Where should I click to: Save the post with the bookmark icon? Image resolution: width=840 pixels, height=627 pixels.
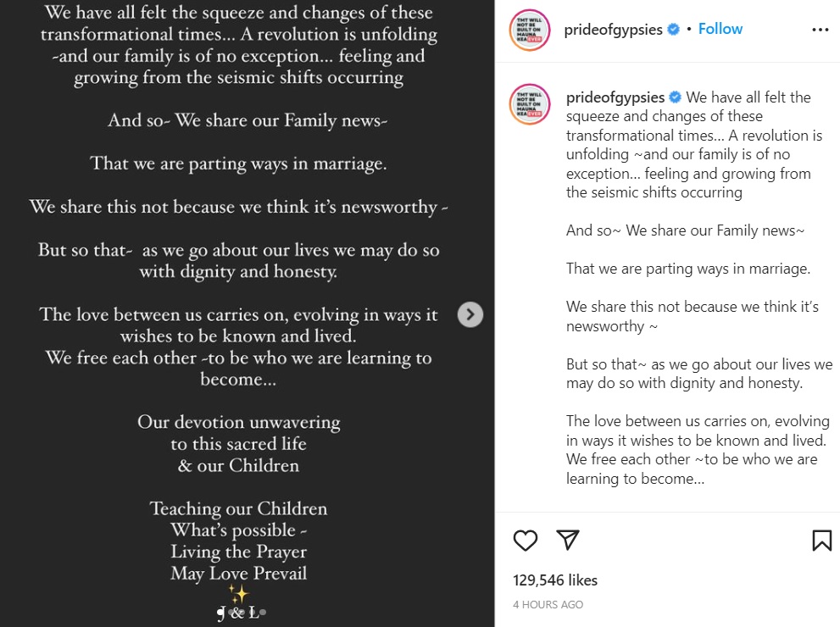click(821, 541)
